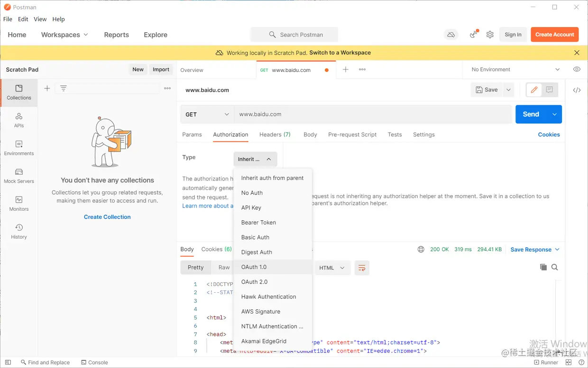Click the request URL input field
Image resolution: width=588 pixels, height=368 pixels.
[373, 114]
